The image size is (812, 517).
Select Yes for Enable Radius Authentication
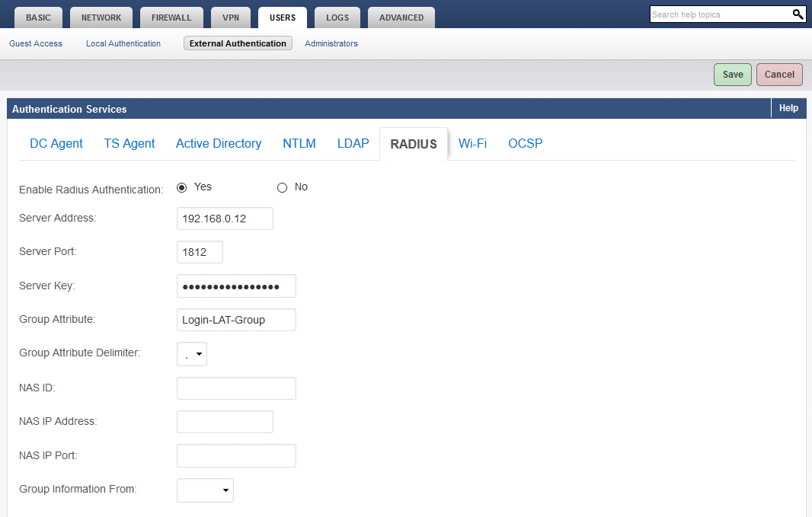[181, 187]
